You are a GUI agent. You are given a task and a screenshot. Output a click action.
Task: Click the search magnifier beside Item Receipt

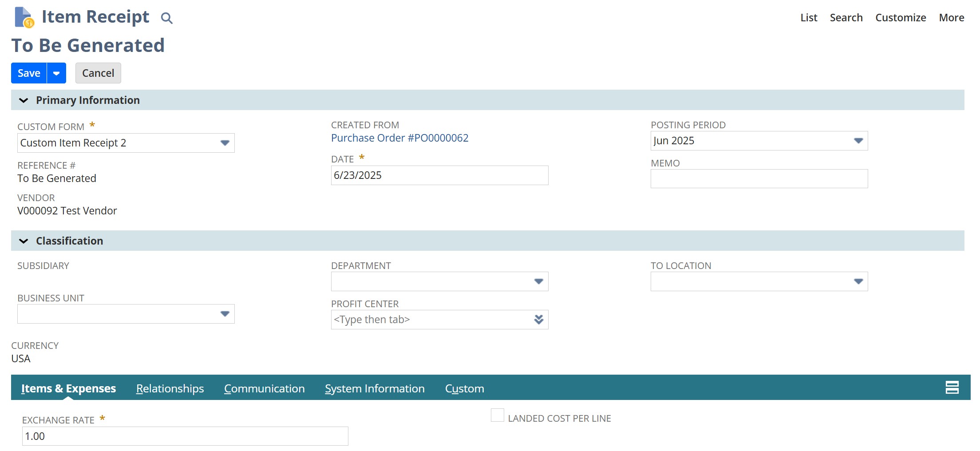[166, 18]
